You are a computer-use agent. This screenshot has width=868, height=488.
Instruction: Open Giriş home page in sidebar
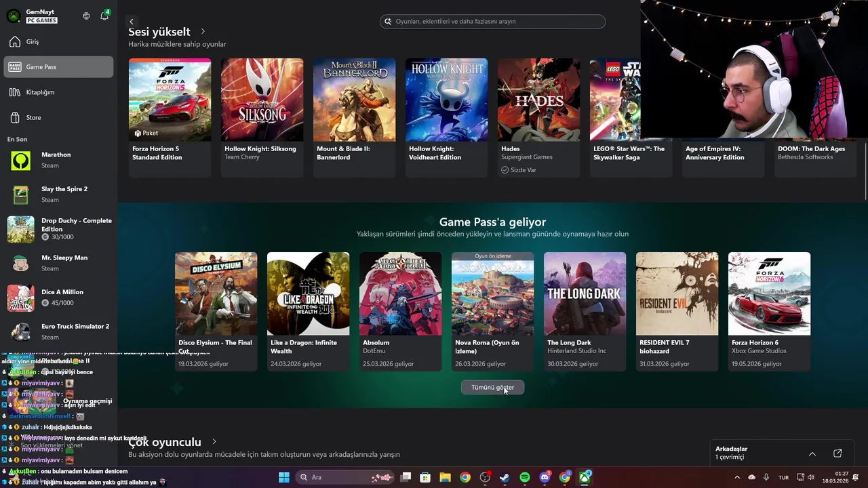pyautogui.click(x=58, y=42)
